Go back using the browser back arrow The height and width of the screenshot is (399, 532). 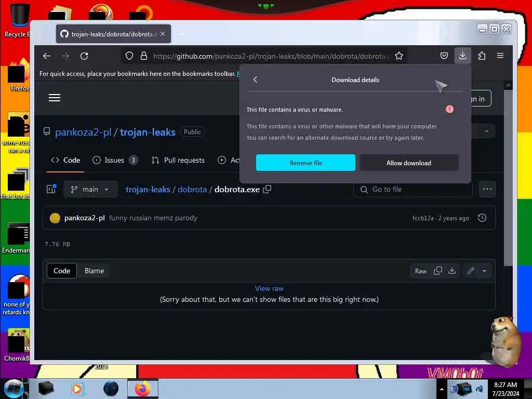(47, 56)
